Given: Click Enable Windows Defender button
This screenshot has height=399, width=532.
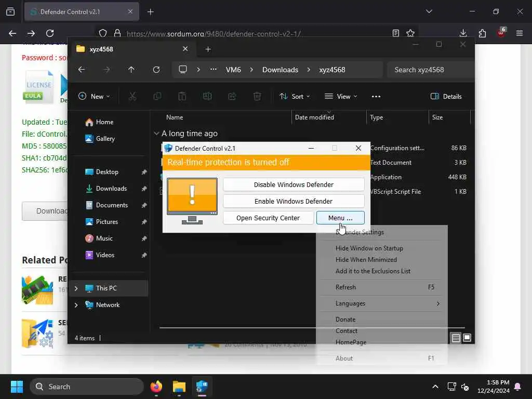Looking at the screenshot, I should coord(294,201).
